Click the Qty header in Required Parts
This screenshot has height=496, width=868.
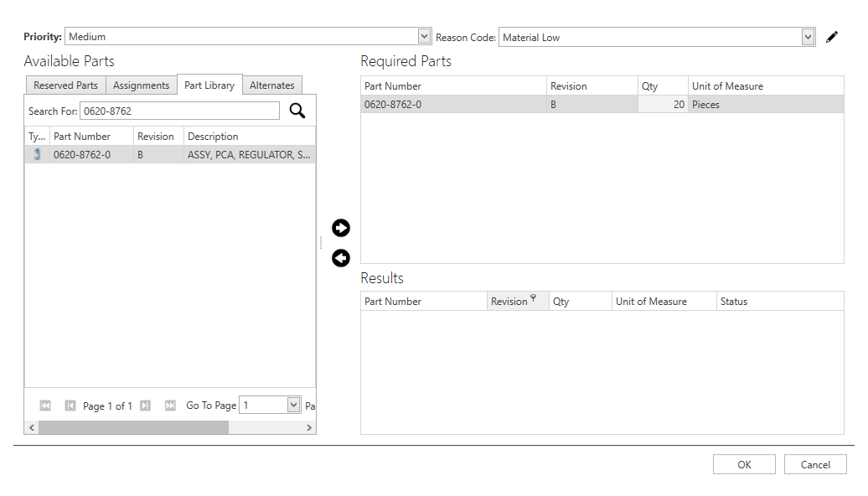663,85
